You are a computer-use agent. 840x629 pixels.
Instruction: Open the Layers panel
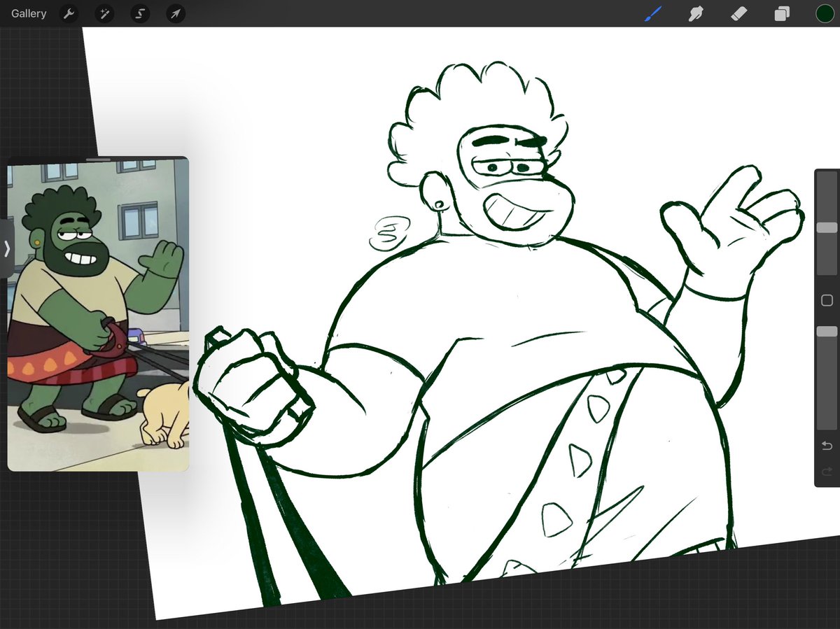tap(782, 14)
